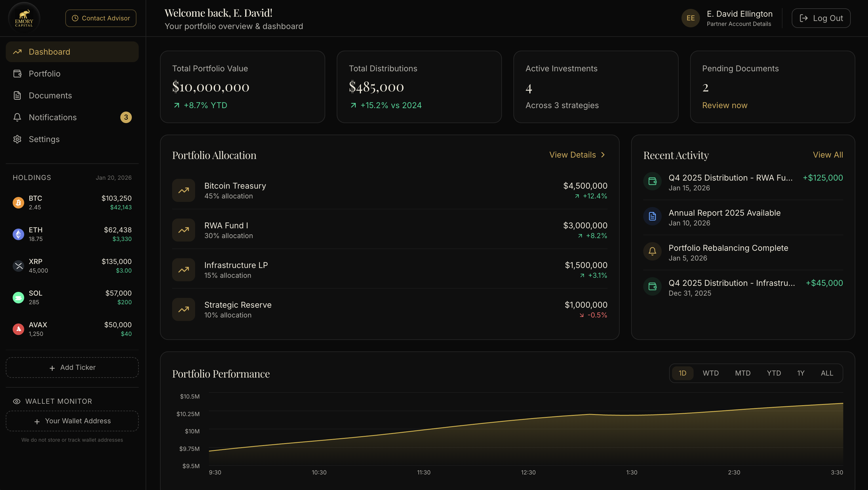Select the Bitcoin BTC holding icon
This screenshot has height=490, width=868.
coord(18,202)
